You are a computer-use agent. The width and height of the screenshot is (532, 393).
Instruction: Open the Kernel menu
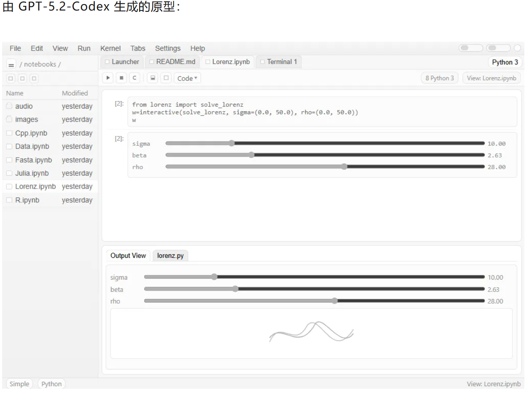coord(110,48)
